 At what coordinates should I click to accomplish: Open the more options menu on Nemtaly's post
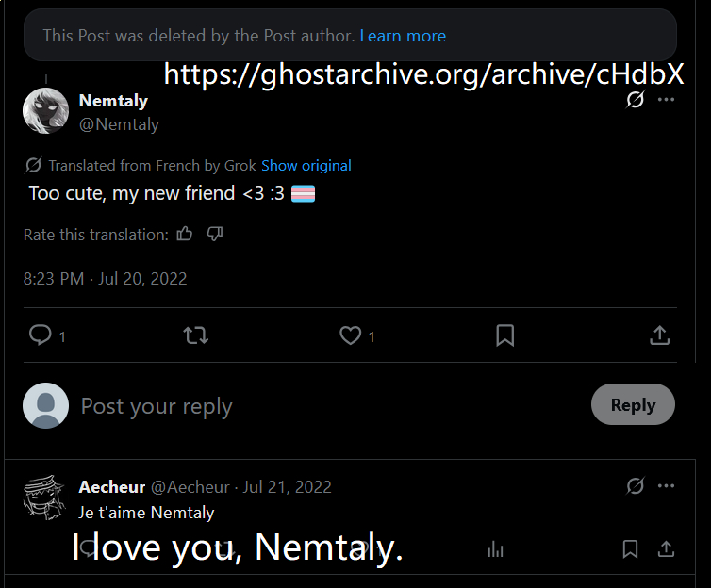pyautogui.click(x=666, y=100)
